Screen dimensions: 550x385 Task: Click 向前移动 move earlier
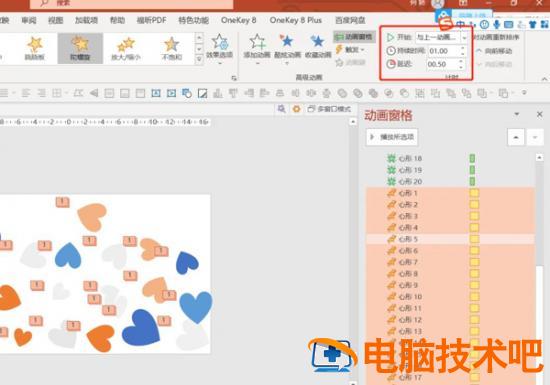(x=494, y=51)
